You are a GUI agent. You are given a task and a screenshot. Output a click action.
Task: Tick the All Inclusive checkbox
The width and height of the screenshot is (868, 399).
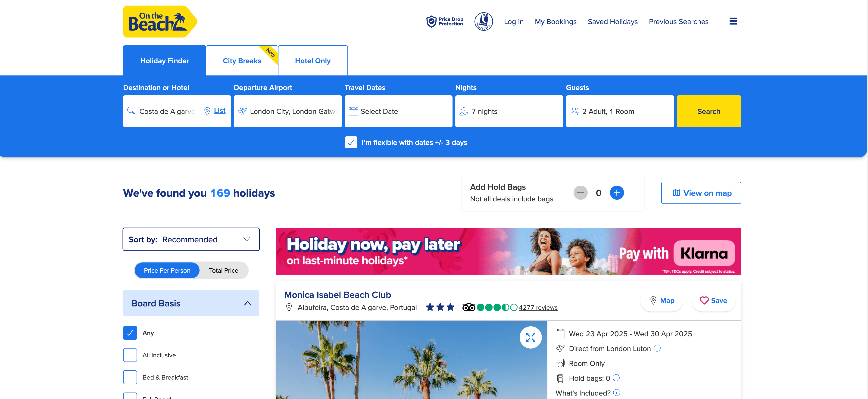click(x=130, y=355)
